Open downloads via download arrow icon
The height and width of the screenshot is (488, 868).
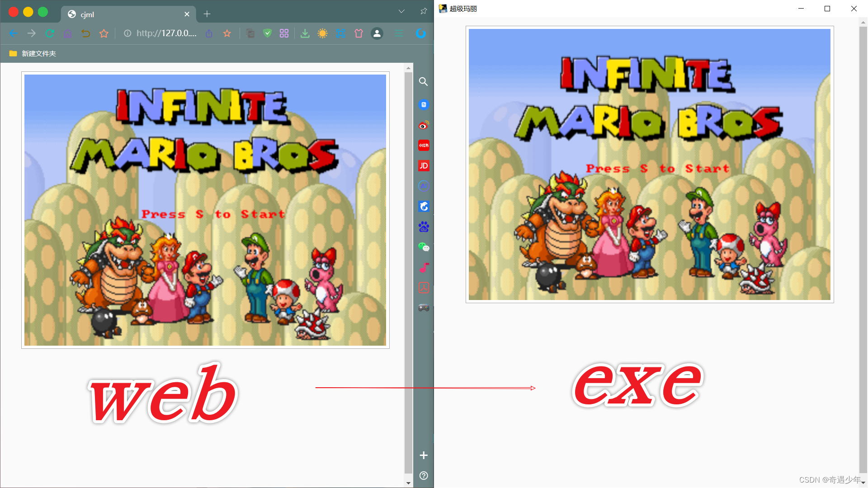click(x=305, y=33)
